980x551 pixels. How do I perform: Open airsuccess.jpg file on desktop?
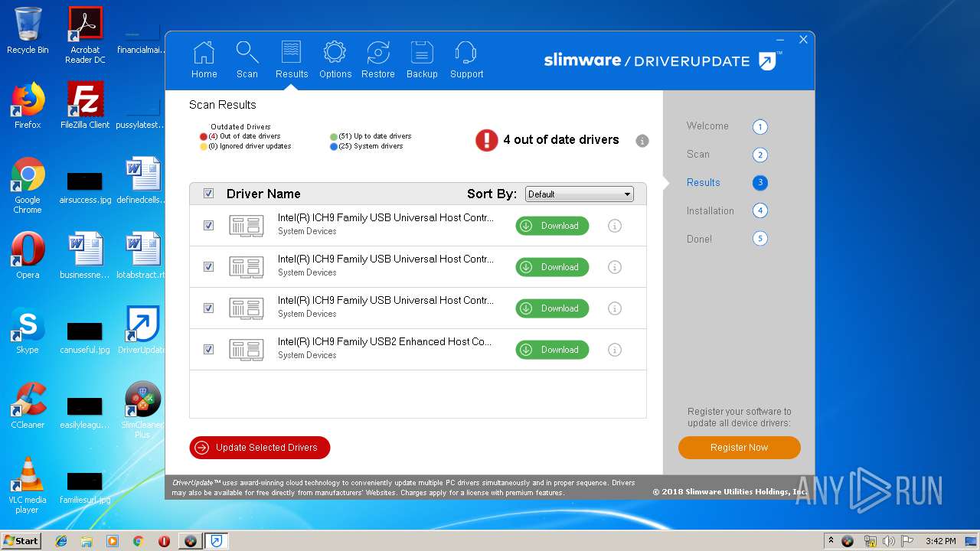[85, 187]
